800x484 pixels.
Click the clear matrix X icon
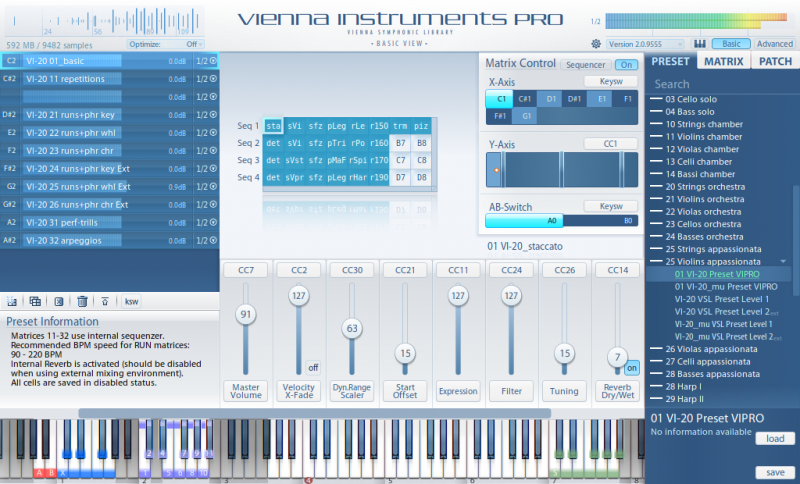point(59,301)
